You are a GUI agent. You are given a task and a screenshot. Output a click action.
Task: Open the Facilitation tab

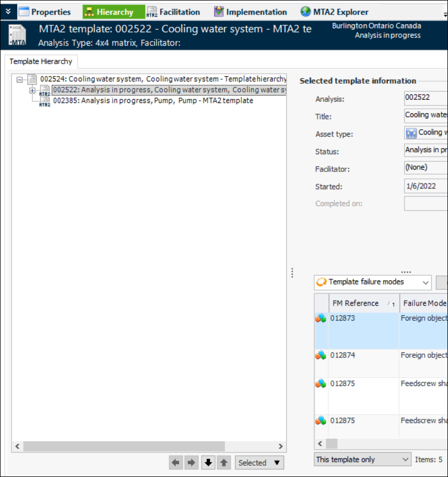173,12
